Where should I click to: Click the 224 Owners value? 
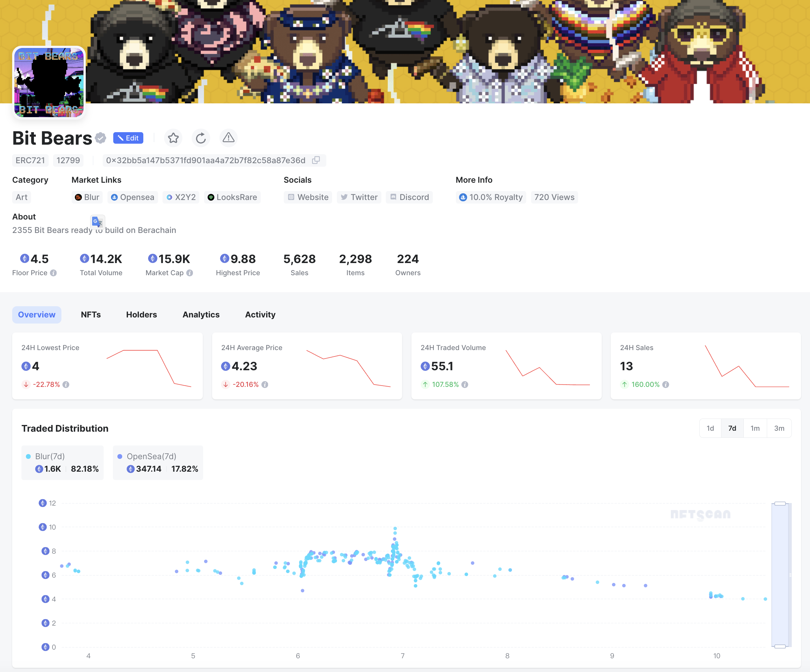tap(408, 259)
